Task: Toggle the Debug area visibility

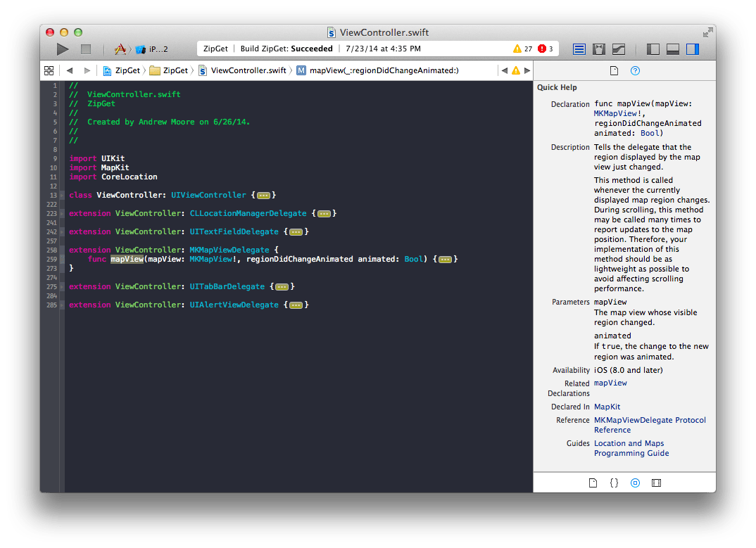Action: [672, 49]
